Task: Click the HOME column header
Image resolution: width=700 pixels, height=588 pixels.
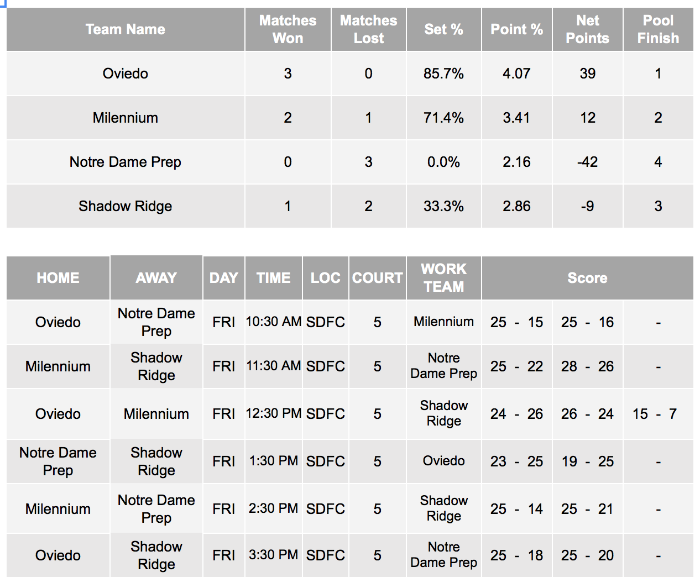Action: tap(58, 278)
